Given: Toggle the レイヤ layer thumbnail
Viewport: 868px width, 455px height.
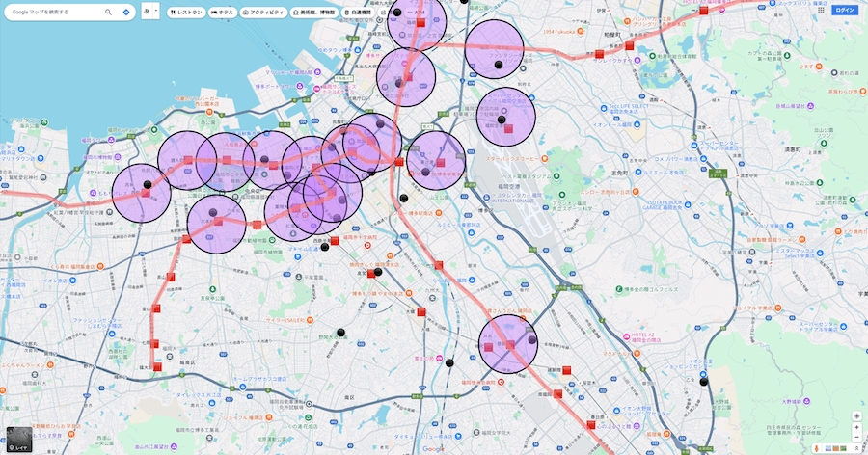Looking at the screenshot, I should (x=19, y=439).
